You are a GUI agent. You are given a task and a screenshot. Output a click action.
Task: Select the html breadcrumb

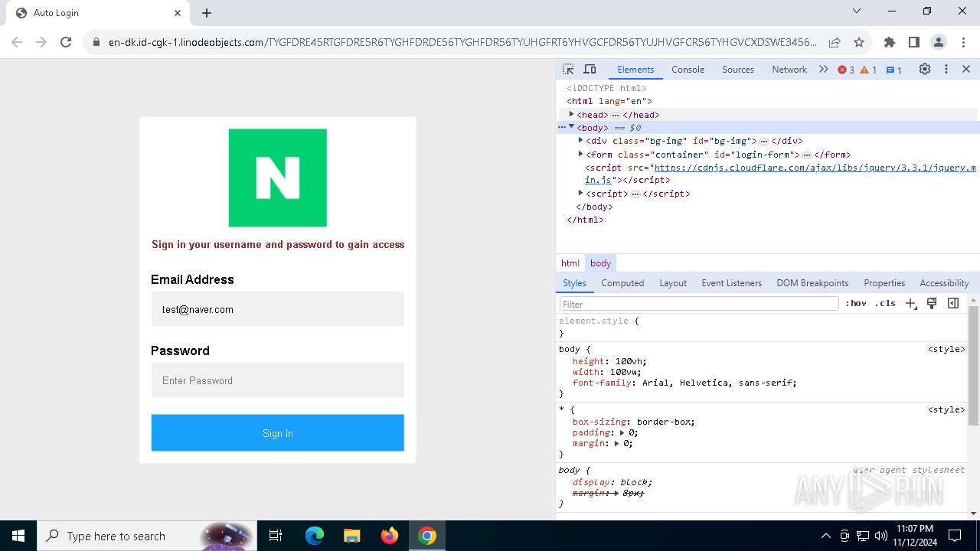[570, 263]
